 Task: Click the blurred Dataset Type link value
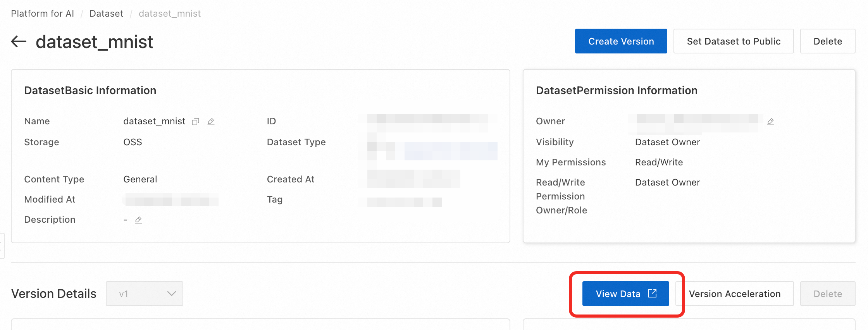(x=450, y=151)
